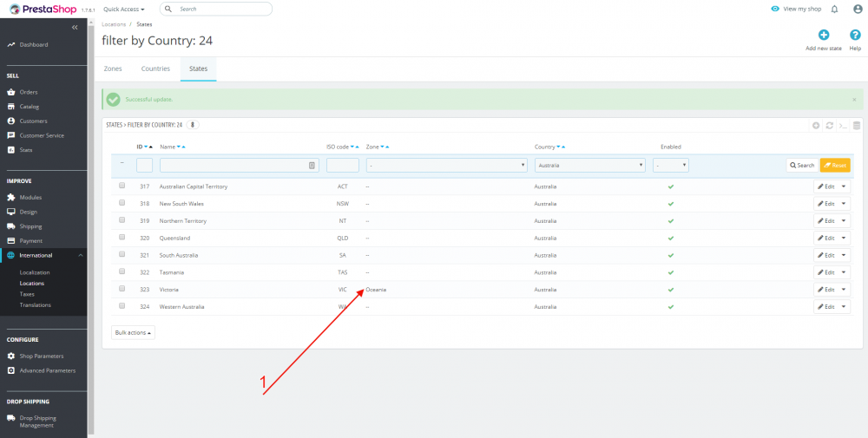Sort Name column ascending arrow

click(184, 147)
